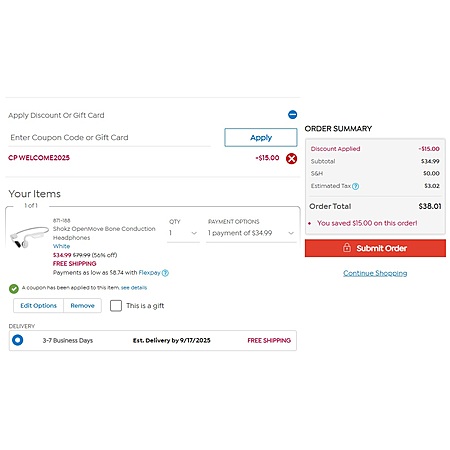Check the This is a gift box
Image resolution: width=450 pixels, height=450 pixels.
(116, 306)
